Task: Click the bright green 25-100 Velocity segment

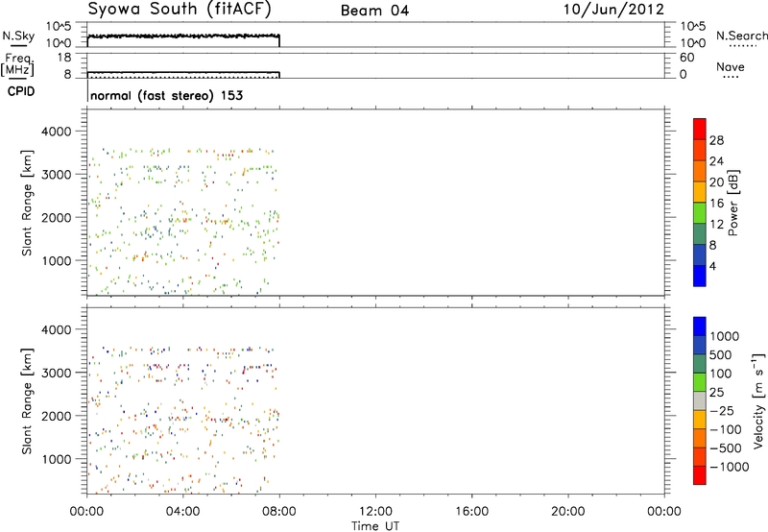Action: point(700,382)
